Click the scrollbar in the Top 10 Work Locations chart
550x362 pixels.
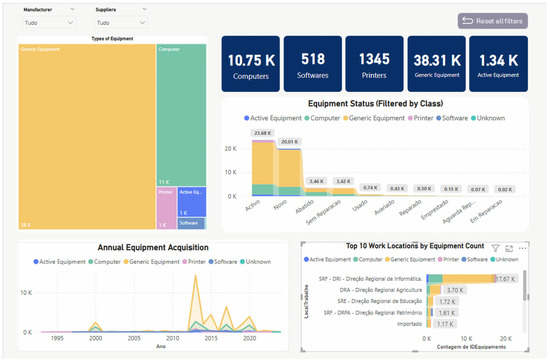(x=524, y=286)
